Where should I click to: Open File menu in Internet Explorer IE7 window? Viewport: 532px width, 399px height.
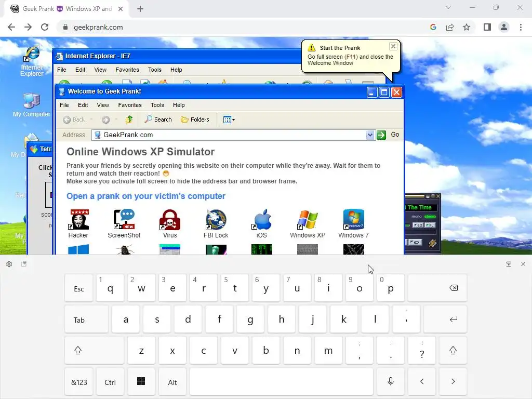(62, 70)
